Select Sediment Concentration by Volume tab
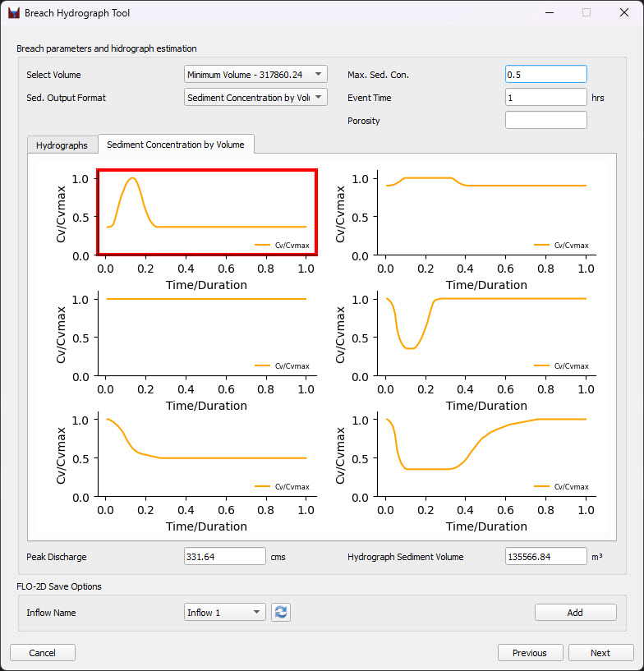The height and width of the screenshot is (671, 644). pyautogui.click(x=176, y=145)
